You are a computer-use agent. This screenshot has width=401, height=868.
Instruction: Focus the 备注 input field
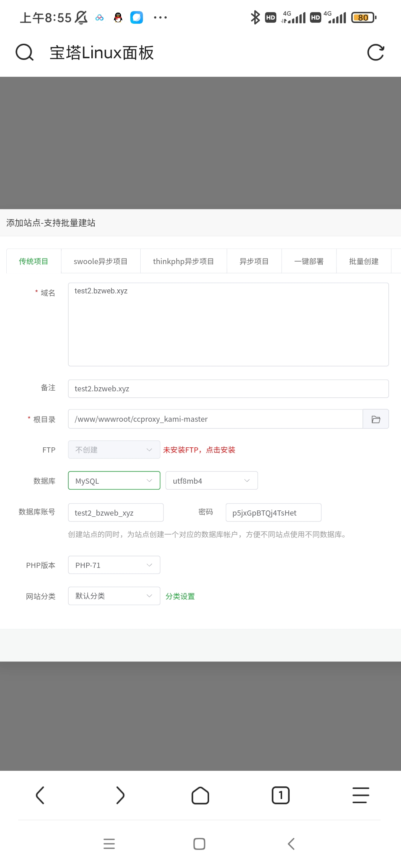228,389
